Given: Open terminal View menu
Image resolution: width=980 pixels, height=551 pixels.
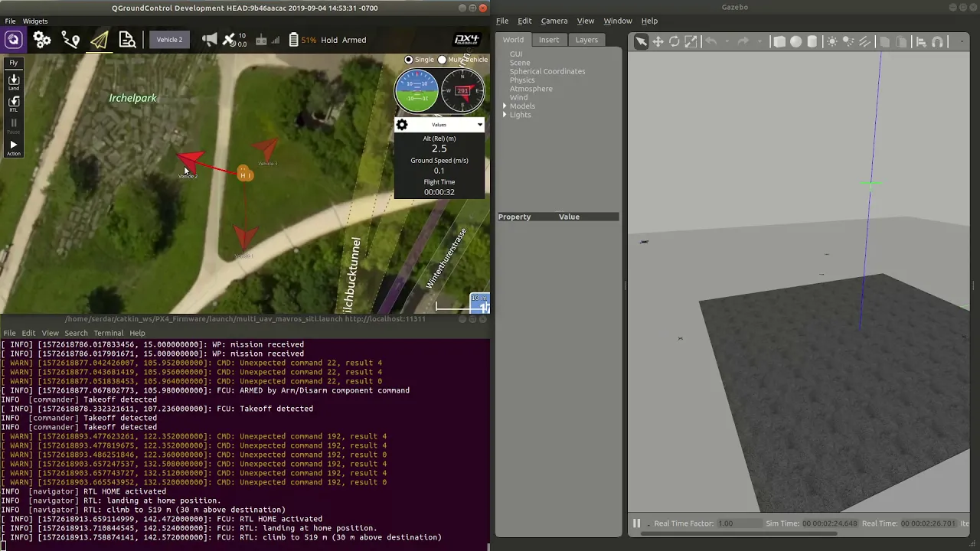Looking at the screenshot, I should 50,333.
